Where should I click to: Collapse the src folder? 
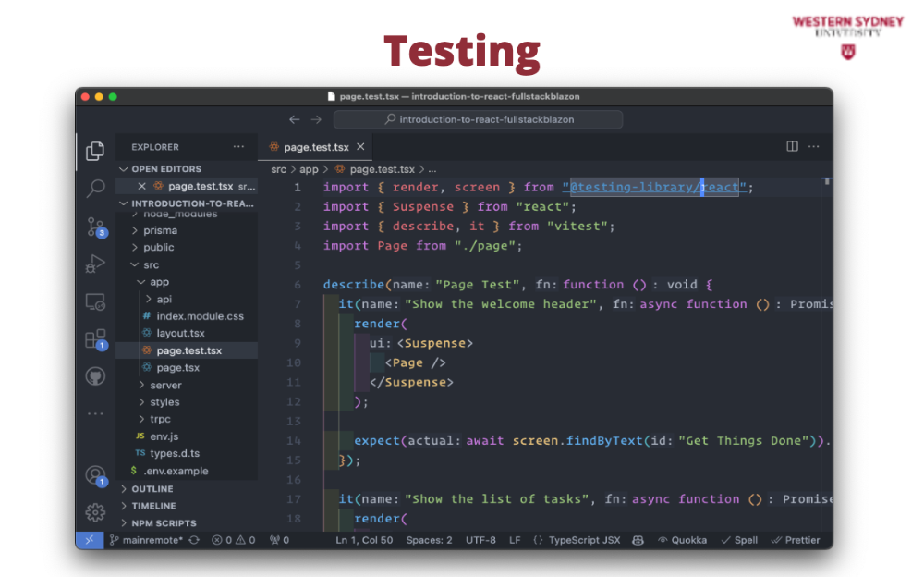pos(151,264)
